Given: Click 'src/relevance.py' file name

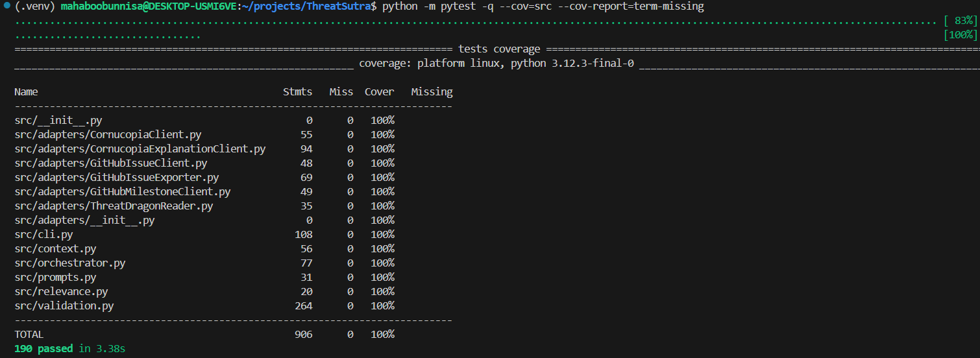Looking at the screenshot, I should [61, 292].
